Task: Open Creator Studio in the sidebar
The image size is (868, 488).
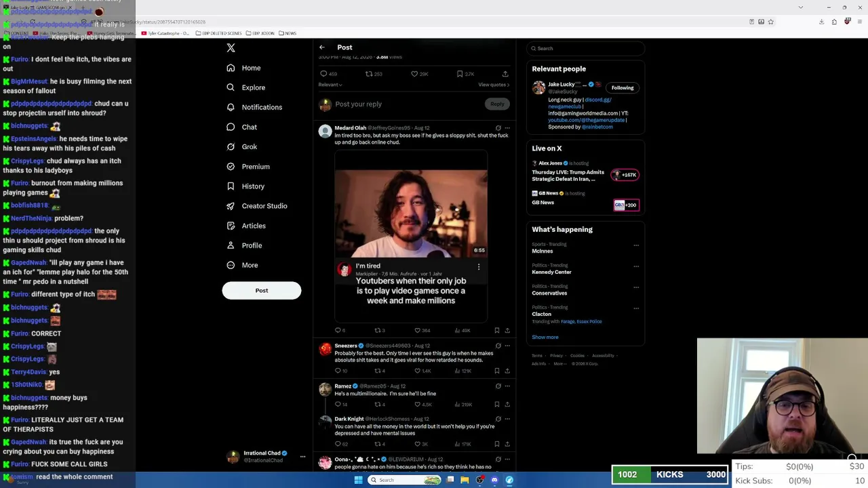Action: (x=256, y=206)
